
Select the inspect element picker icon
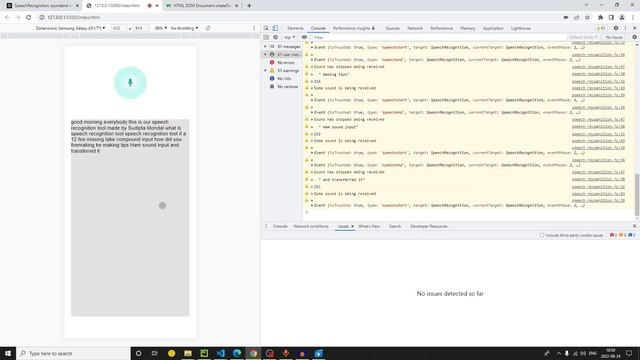[266, 28]
